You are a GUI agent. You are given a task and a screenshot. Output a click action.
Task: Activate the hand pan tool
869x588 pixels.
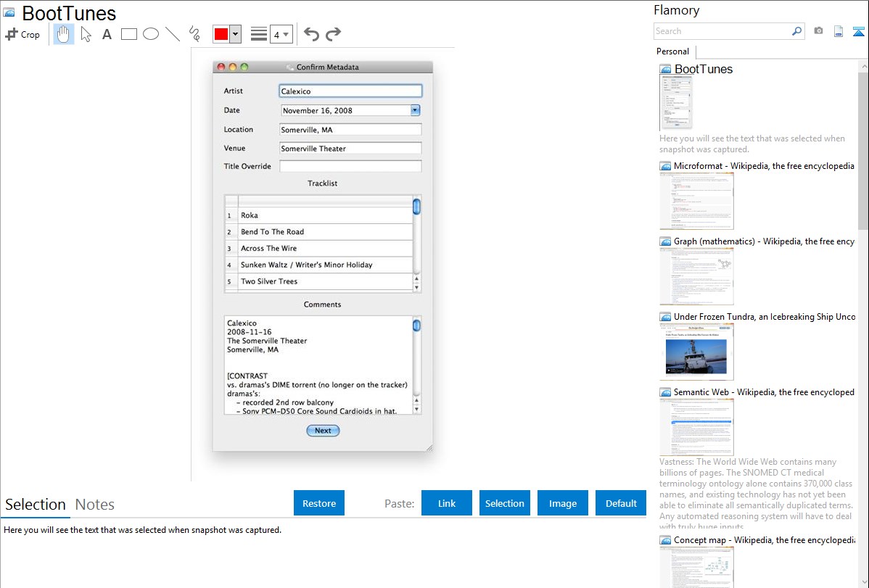point(64,34)
